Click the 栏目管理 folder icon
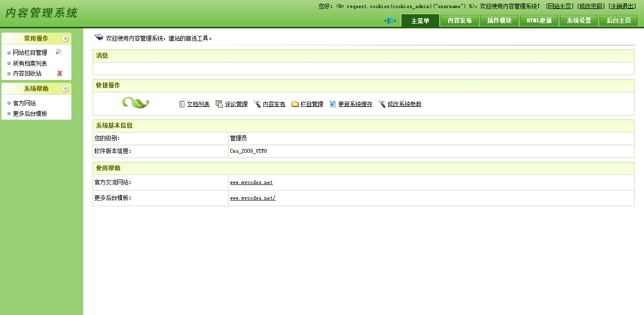The image size is (644, 315). pos(295,104)
